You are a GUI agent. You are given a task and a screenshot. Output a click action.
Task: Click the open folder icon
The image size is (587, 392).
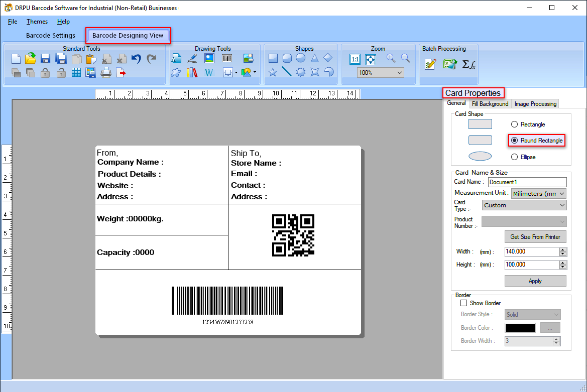(31, 58)
